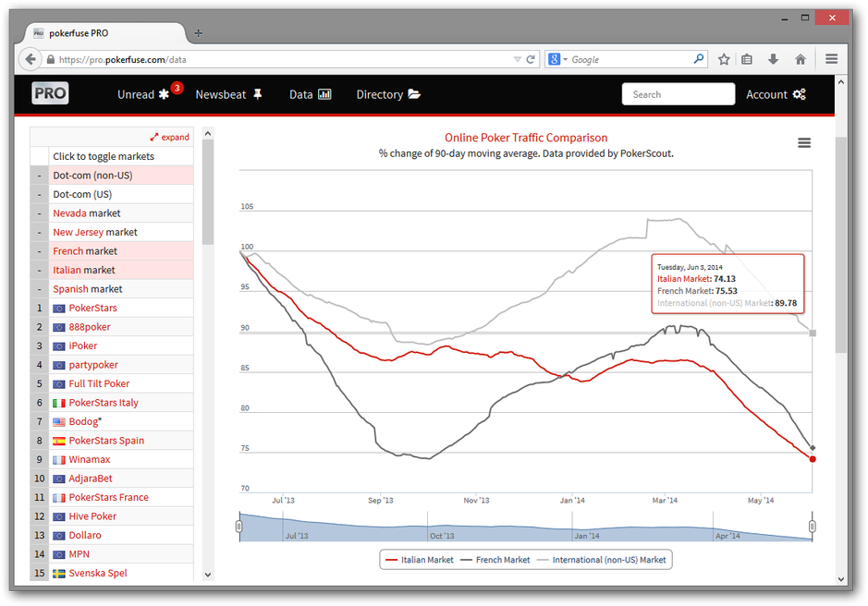
Task: Click the row labeled 'Click to toggle markets'
Action: coord(112,157)
